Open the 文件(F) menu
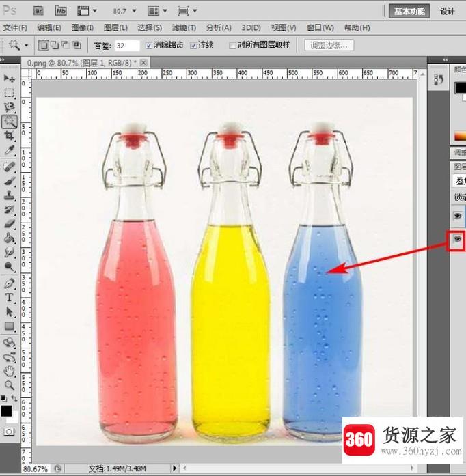466x476 pixels. [15, 28]
